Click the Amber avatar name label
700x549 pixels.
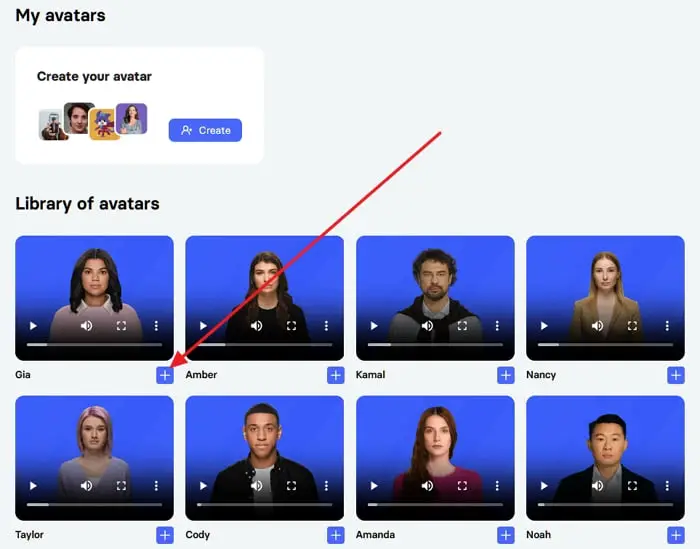(201, 374)
